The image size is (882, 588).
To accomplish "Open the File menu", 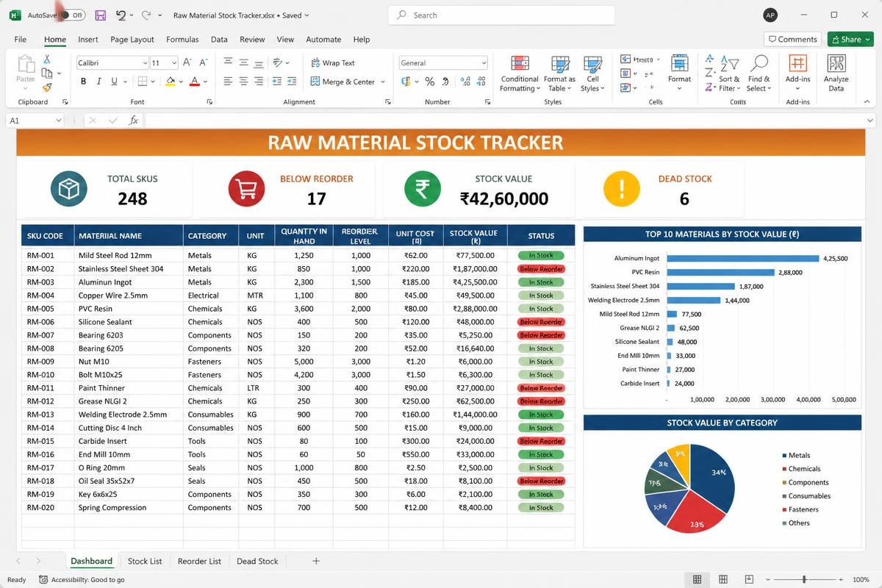I will pyautogui.click(x=21, y=40).
